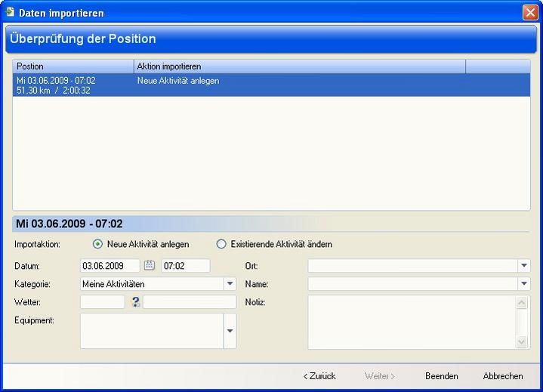Sort by the Postion column header
This screenshot has width=543, height=392.
tap(73, 66)
